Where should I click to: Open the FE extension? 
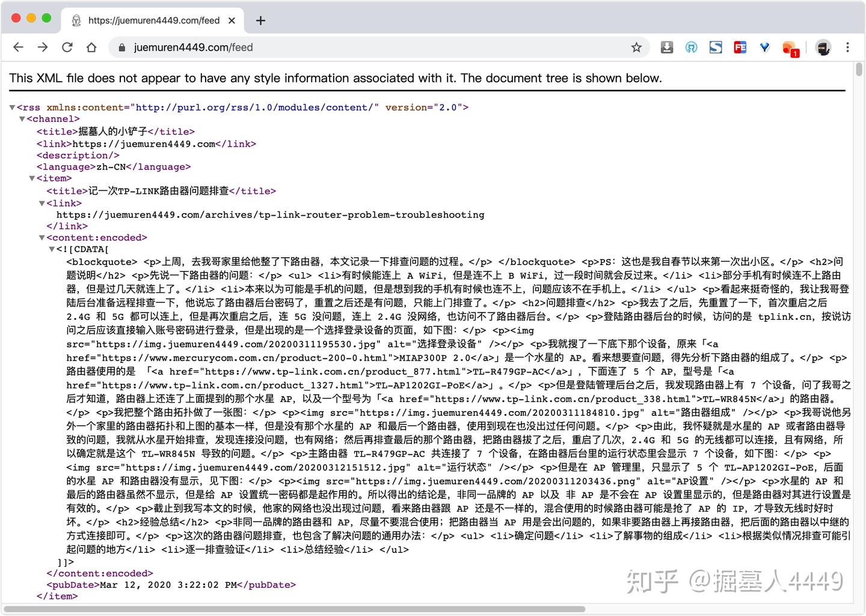tap(740, 47)
